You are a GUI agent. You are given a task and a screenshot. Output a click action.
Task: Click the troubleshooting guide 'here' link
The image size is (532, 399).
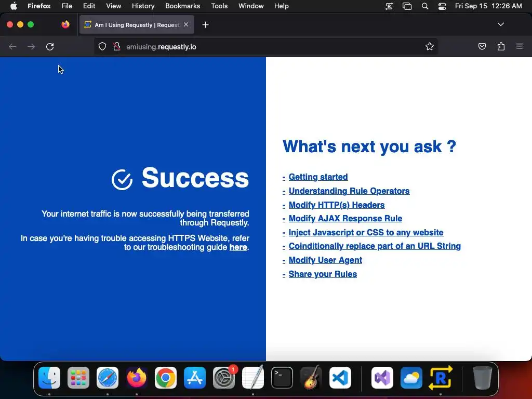point(238,247)
